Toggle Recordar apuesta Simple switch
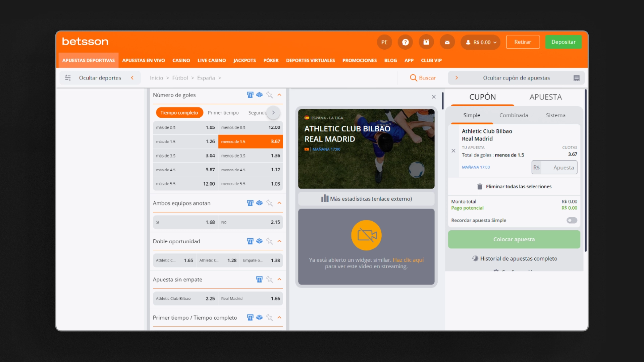This screenshot has width=644, height=362. (x=572, y=221)
